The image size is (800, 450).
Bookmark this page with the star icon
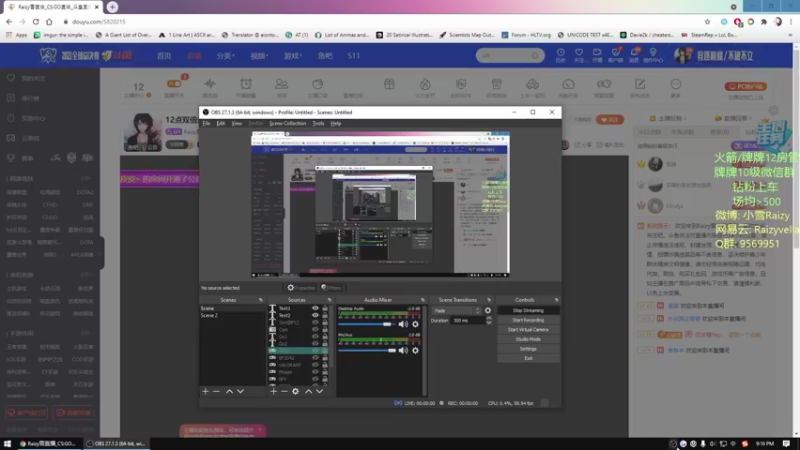(x=707, y=21)
